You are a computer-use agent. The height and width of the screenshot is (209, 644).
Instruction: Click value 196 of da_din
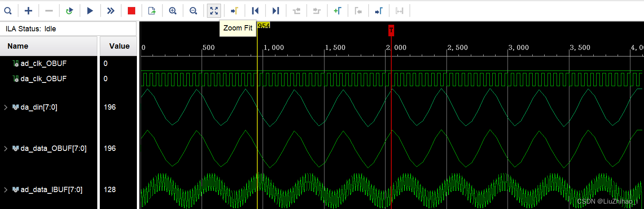pyautogui.click(x=110, y=107)
